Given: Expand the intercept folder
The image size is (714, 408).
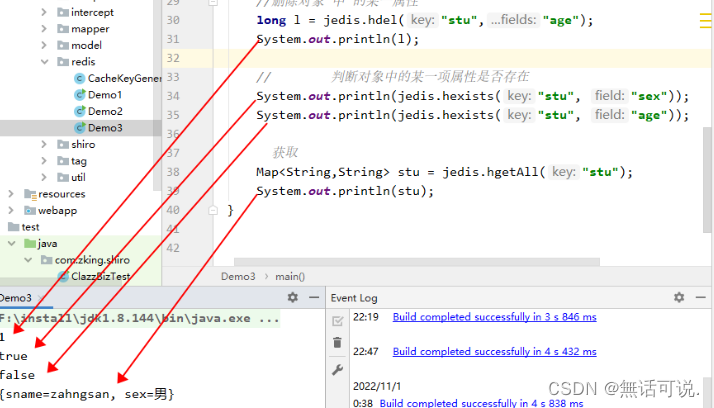Looking at the screenshot, I should click(44, 12).
